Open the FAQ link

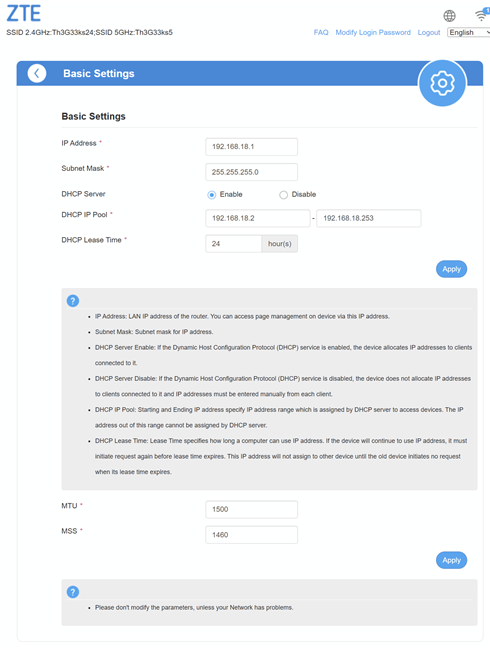(321, 32)
